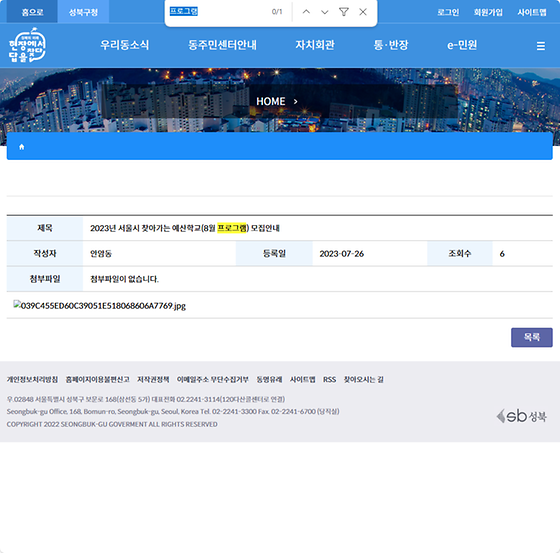Click the view count value 6
The image size is (560, 553).
tap(502, 254)
